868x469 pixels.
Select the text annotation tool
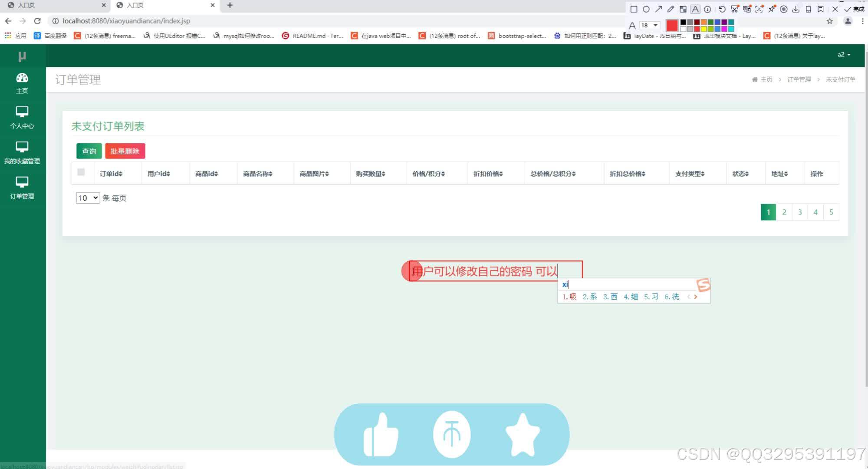(695, 9)
